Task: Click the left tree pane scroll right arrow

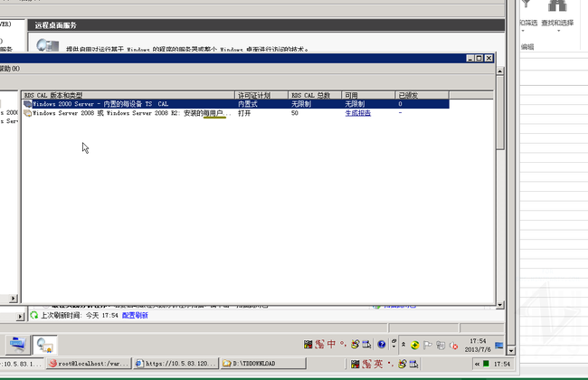Action: 14,299
